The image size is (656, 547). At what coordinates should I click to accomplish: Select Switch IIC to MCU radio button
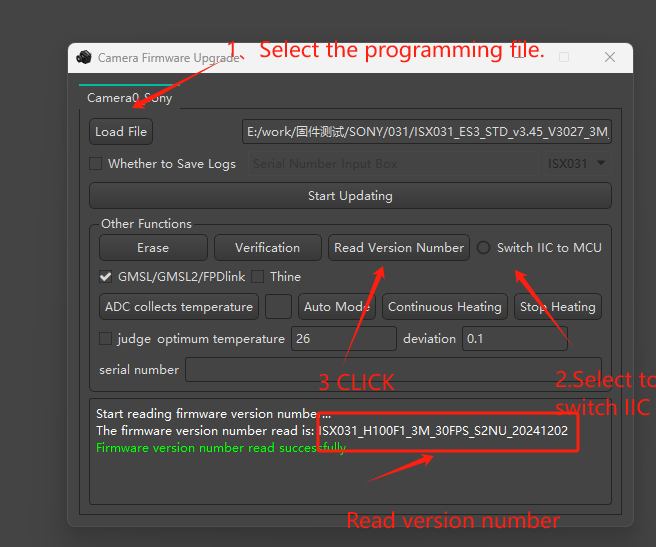point(484,248)
